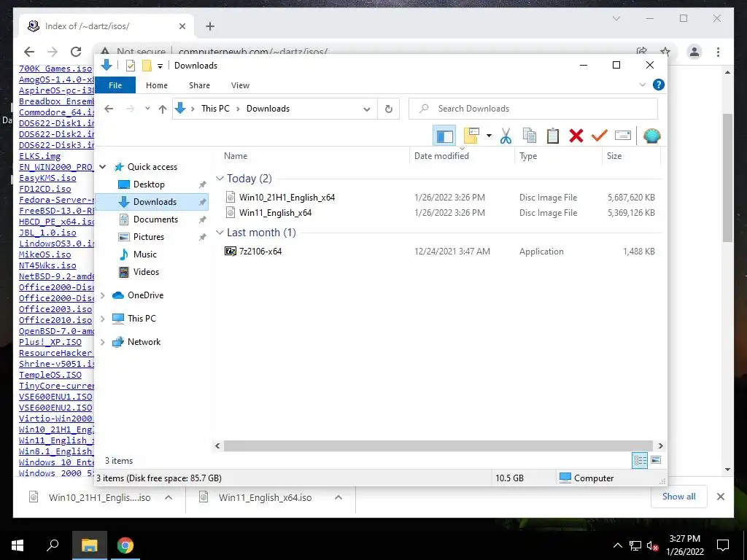This screenshot has width=747, height=560.
Task: Expand the This PC tree node
Action: click(102, 319)
